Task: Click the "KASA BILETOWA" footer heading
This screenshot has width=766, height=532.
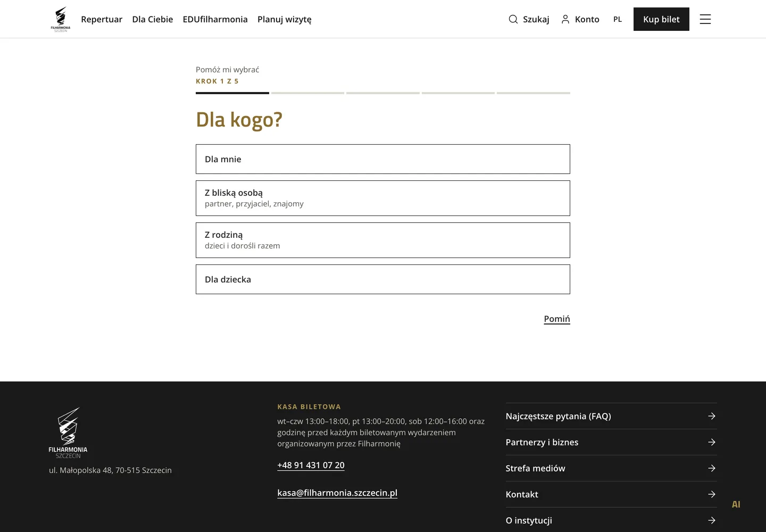Action: tap(309, 407)
